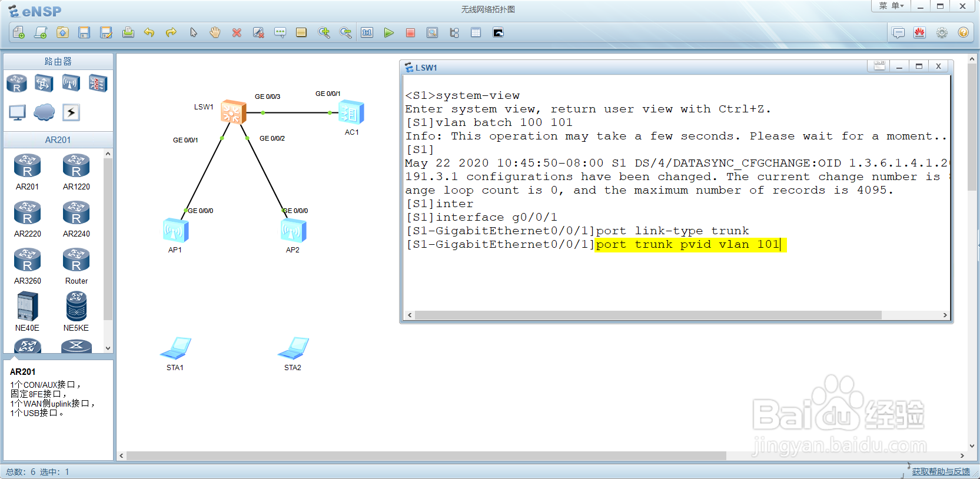980x479 pixels.
Task: Select the cloud device category
Action: point(44,112)
